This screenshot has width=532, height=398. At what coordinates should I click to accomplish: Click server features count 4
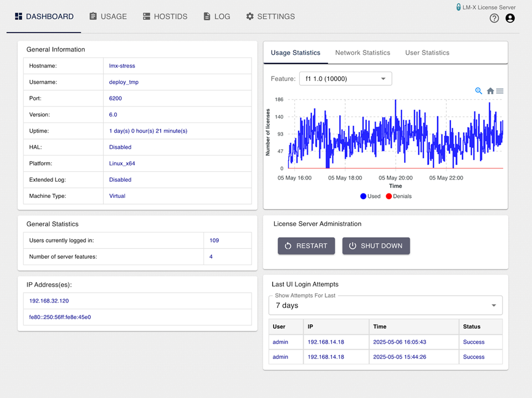click(211, 257)
